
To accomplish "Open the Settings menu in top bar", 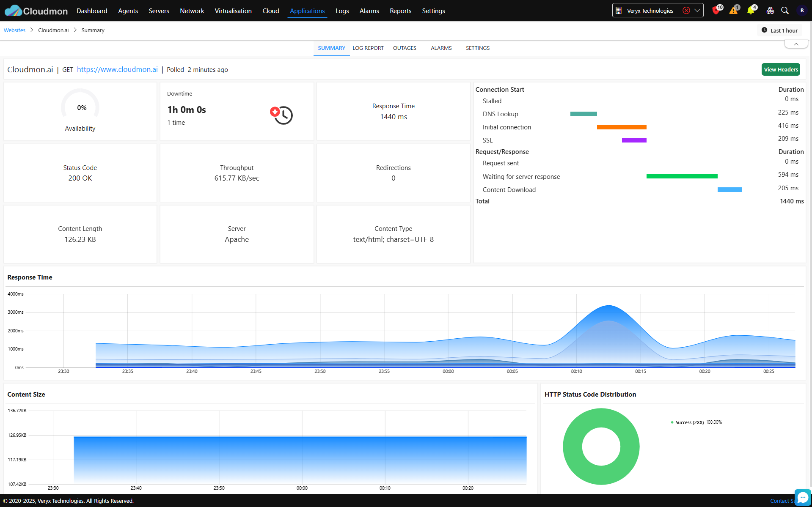I will click(x=434, y=11).
